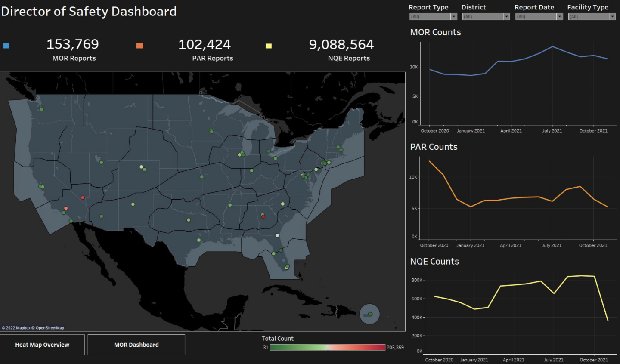Click the salmon marker near Los Angeles
The height and width of the screenshot is (364, 620).
(x=66, y=208)
